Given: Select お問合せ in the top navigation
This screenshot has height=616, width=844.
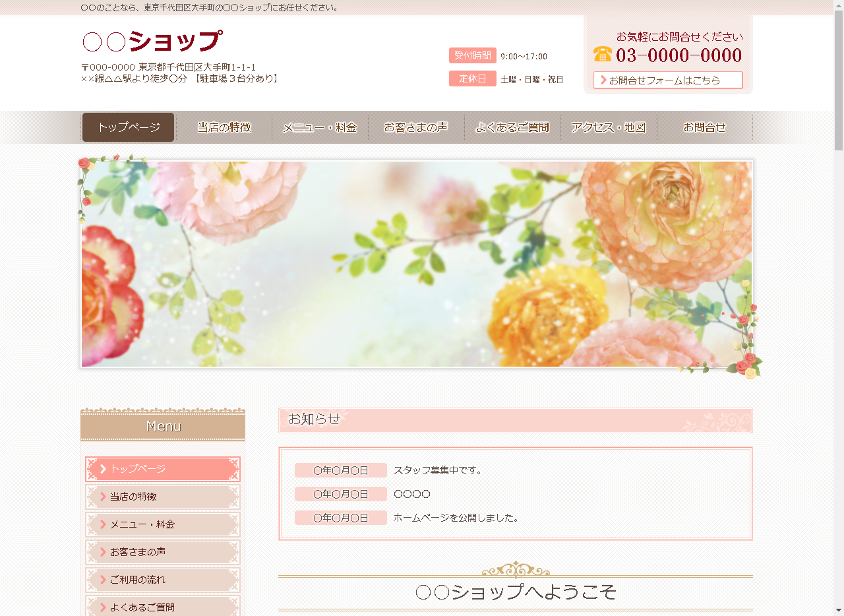Looking at the screenshot, I should [x=704, y=127].
